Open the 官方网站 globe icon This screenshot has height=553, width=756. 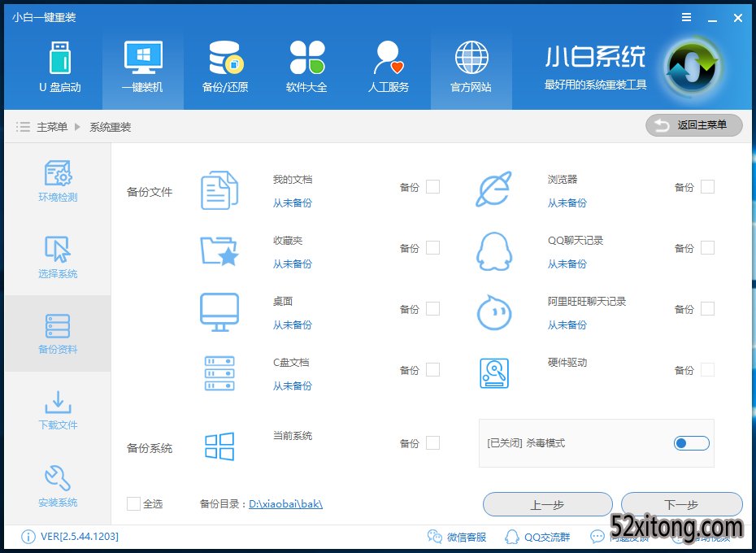tap(471, 58)
